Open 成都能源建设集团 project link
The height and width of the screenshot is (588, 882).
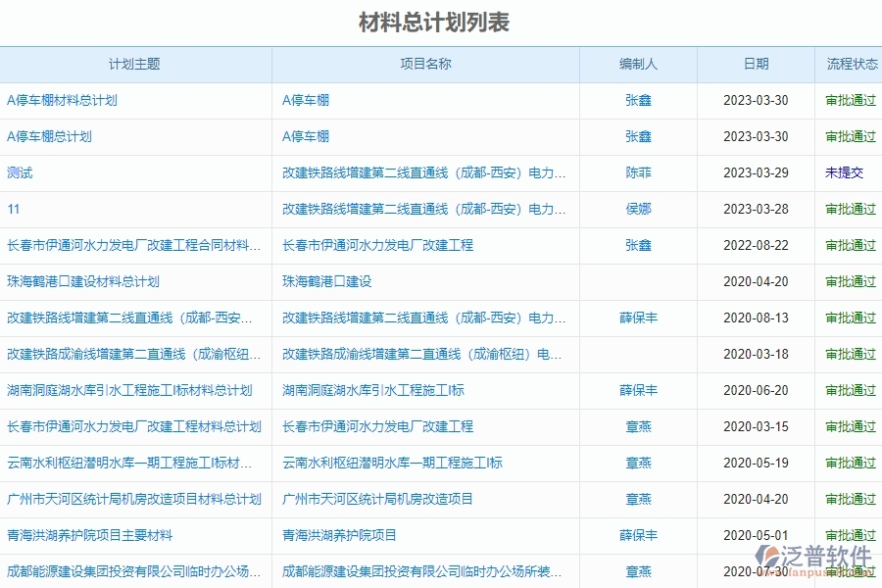coord(421,571)
